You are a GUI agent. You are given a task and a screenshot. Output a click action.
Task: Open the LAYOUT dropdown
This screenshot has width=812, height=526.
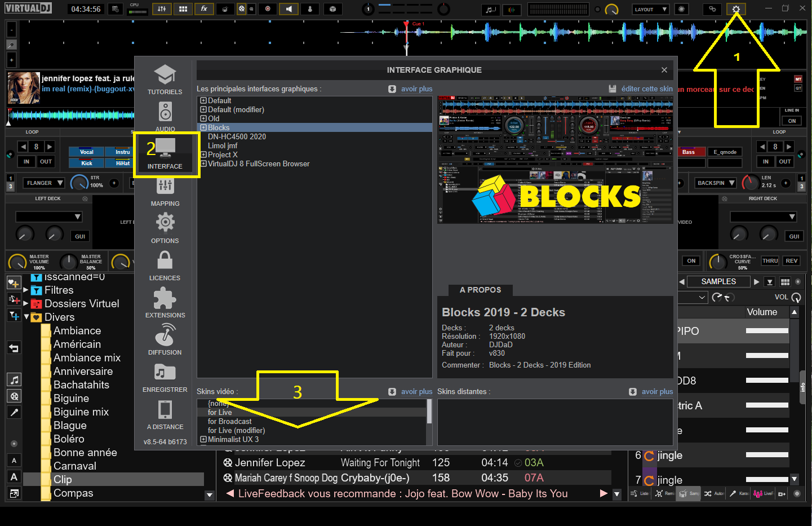tap(650, 10)
